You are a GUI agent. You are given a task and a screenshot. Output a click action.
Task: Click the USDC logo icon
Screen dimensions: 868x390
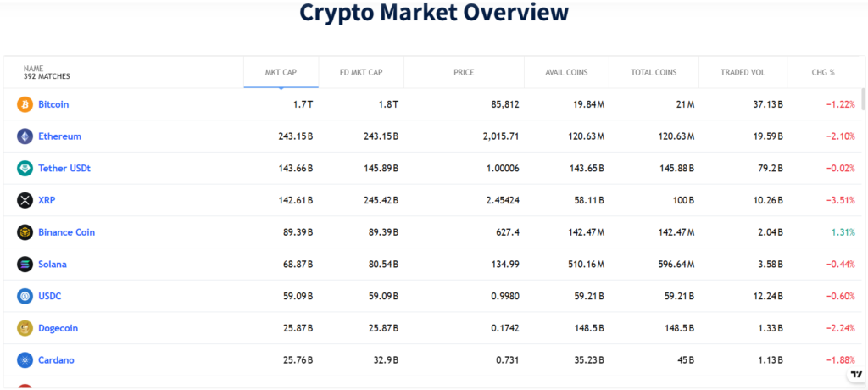25,296
